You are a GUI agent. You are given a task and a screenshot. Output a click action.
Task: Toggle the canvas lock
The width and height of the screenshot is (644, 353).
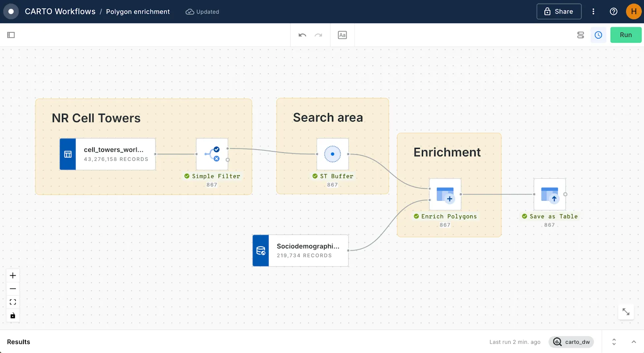[x=13, y=316]
